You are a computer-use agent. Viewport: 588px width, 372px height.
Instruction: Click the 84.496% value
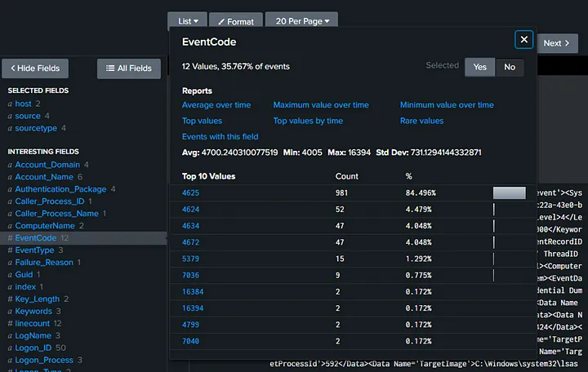[421, 193]
